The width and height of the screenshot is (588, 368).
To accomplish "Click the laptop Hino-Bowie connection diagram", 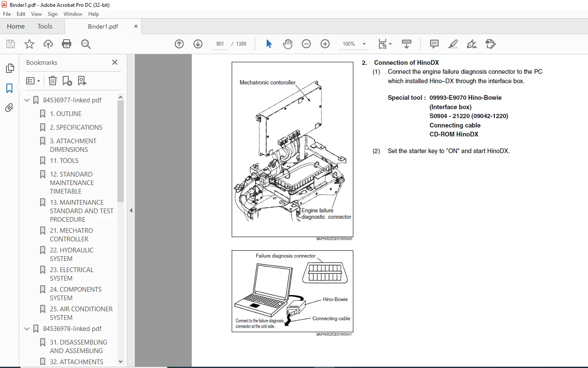I will click(x=292, y=291).
